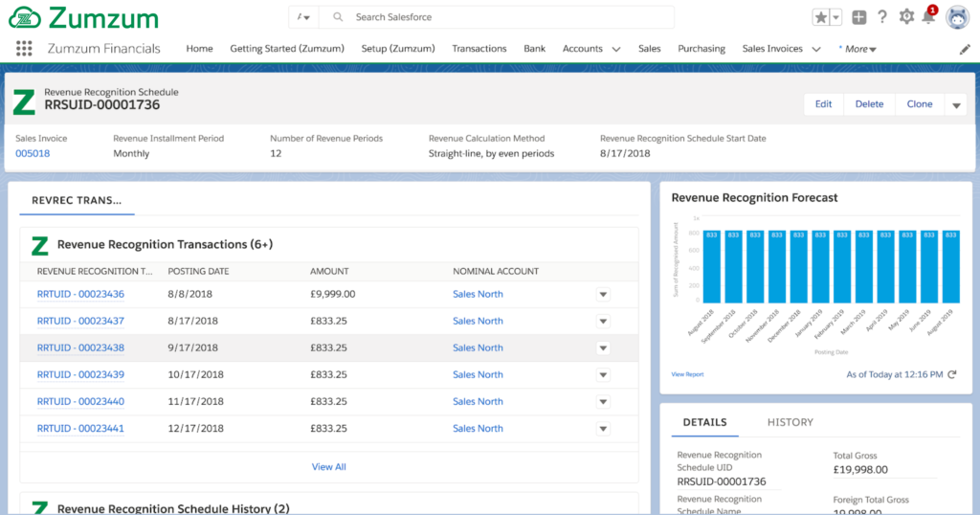Click the NOMINAL ACCOUNT column header
Screen dimensions: 980x515
click(x=496, y=271)
